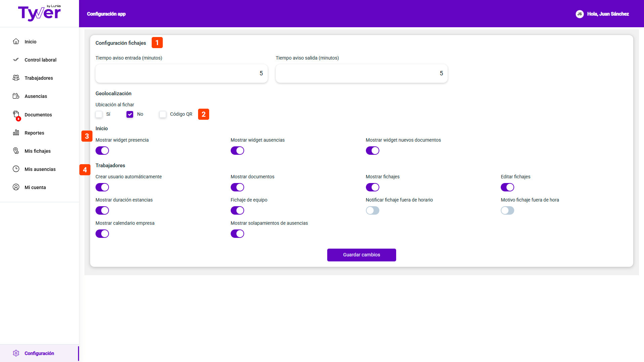This screenshot has height=362, width=644.
Task: Focus the Tiempo aviso entrada field
Action: pyautogui.click(x=182, y=73)
